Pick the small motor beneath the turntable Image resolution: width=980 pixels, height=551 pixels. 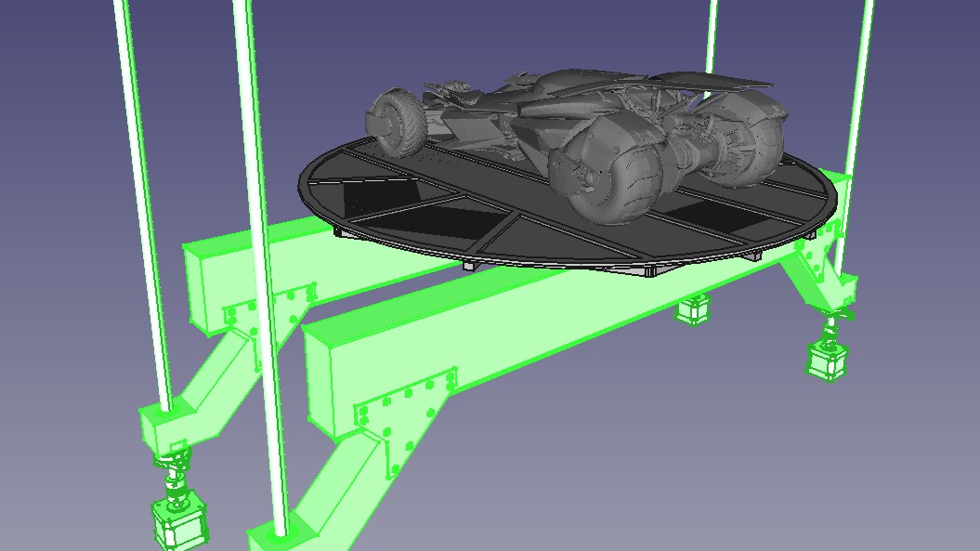pyautogui.click(x=693, y=309)
